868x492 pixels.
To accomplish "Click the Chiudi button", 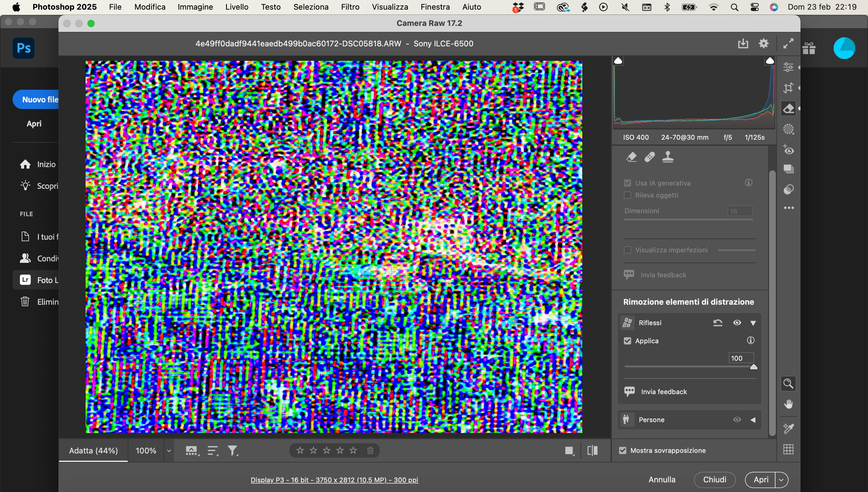I will [x=715, y=480].
